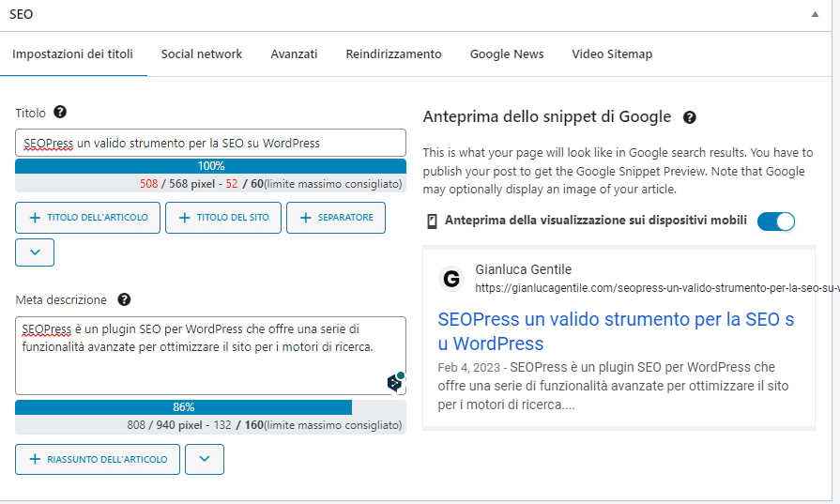This screenshot has height=504, width=840.
Task: Open the Avanzati tab
Action: (x=294, y=54)
